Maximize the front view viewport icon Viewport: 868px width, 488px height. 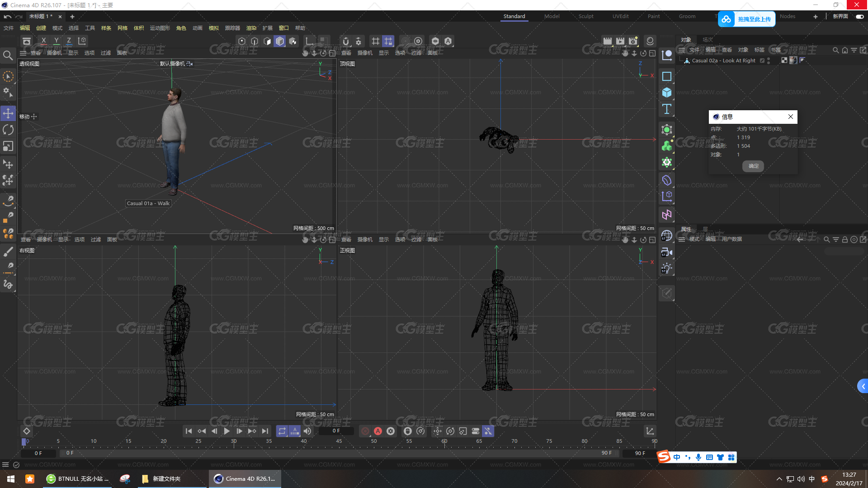(x=652, y=239)
